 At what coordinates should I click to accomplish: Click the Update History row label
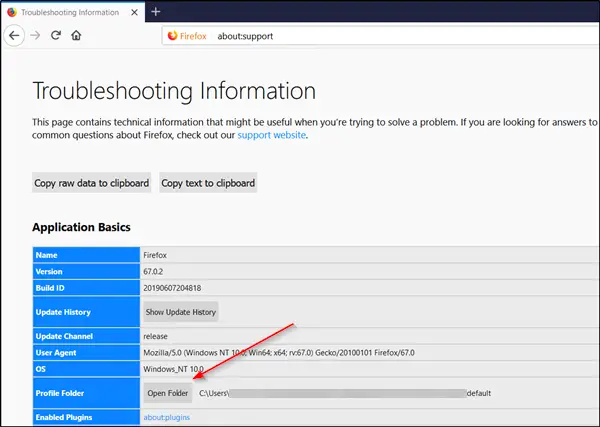point(63,312)
